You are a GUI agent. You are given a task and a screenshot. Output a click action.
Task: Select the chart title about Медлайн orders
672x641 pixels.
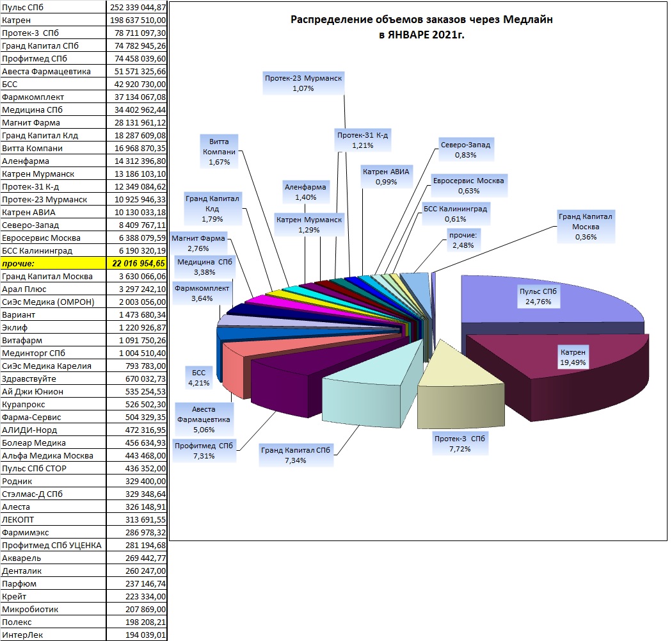click(x=422, y=27)
